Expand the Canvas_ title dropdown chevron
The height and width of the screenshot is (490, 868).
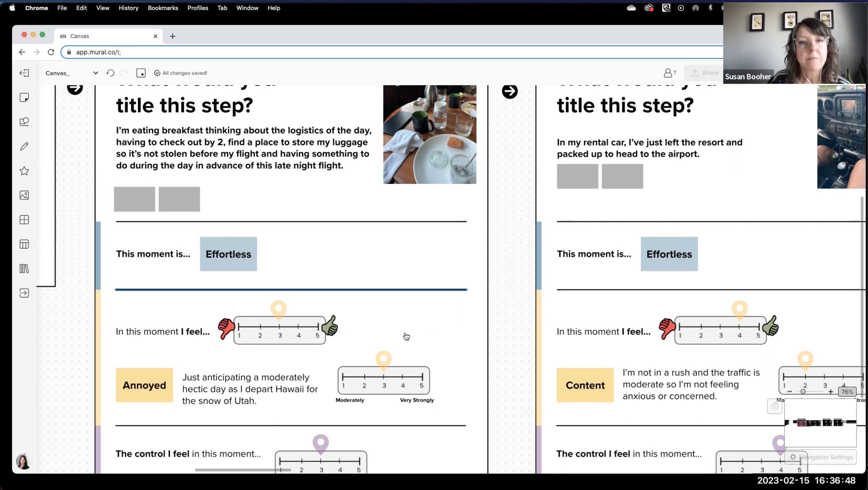(x=95, y=73)
